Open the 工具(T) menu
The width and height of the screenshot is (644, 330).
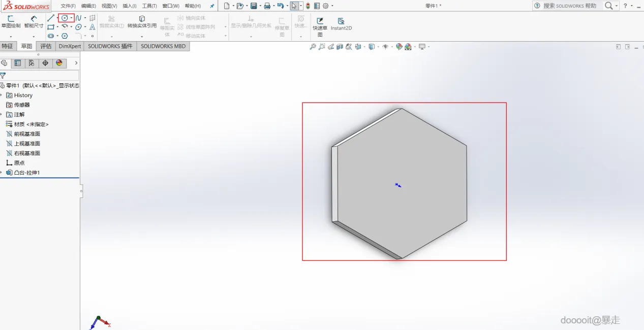tap(149, 6)
